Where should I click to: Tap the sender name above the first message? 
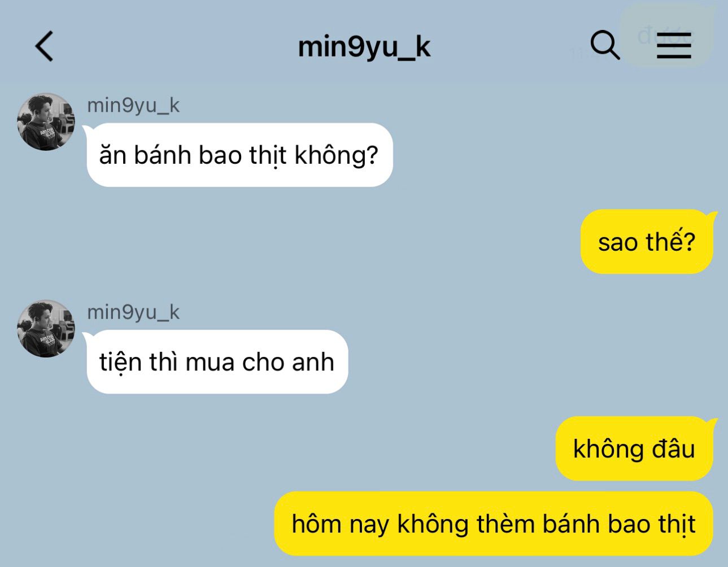[x=133, y=106]
